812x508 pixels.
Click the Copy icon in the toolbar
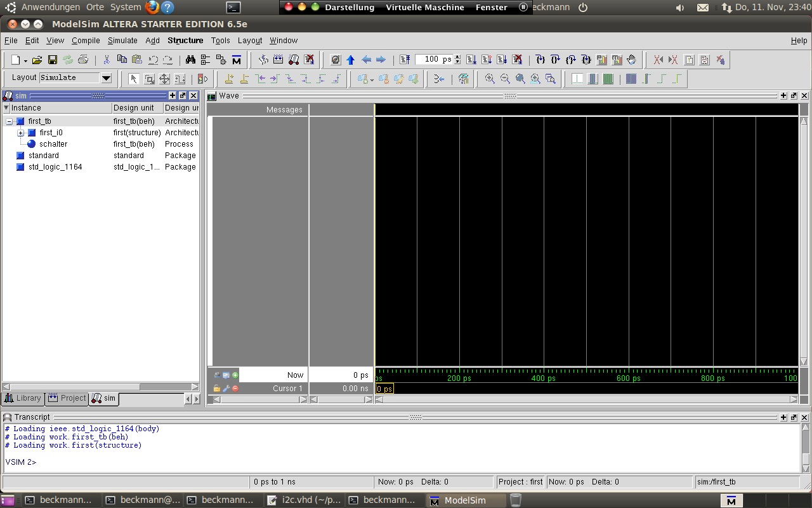coord(122,60)
